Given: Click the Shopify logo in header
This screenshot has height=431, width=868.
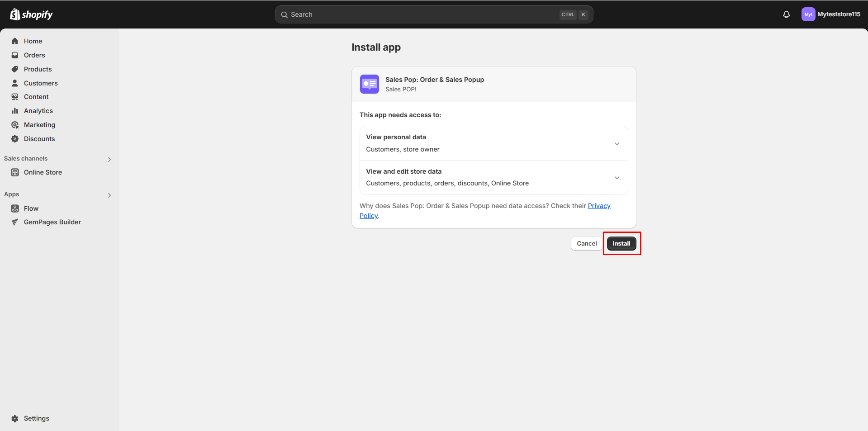Looking at the screenshot, I should (31, 14).
